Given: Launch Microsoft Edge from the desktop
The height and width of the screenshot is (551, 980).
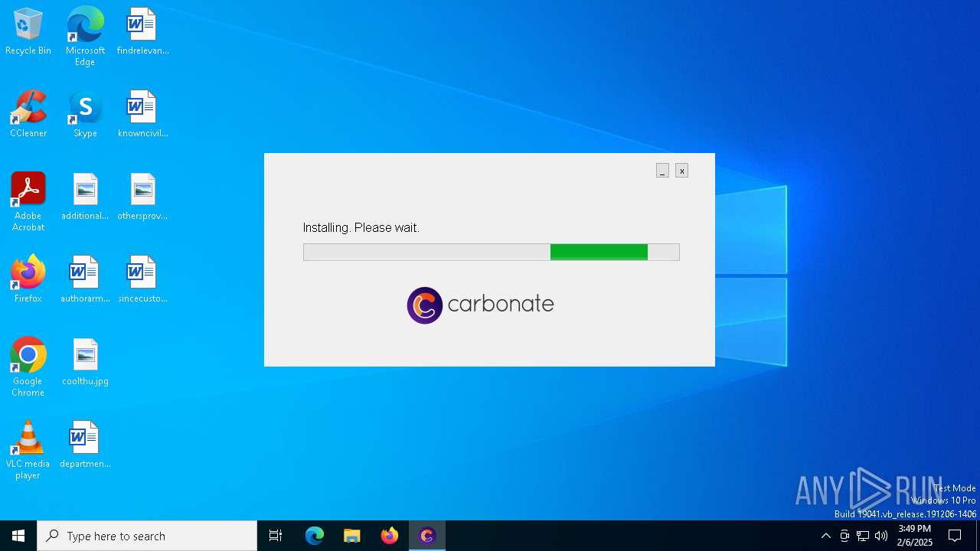Looking at the screenshot, I should pos(85,37).
